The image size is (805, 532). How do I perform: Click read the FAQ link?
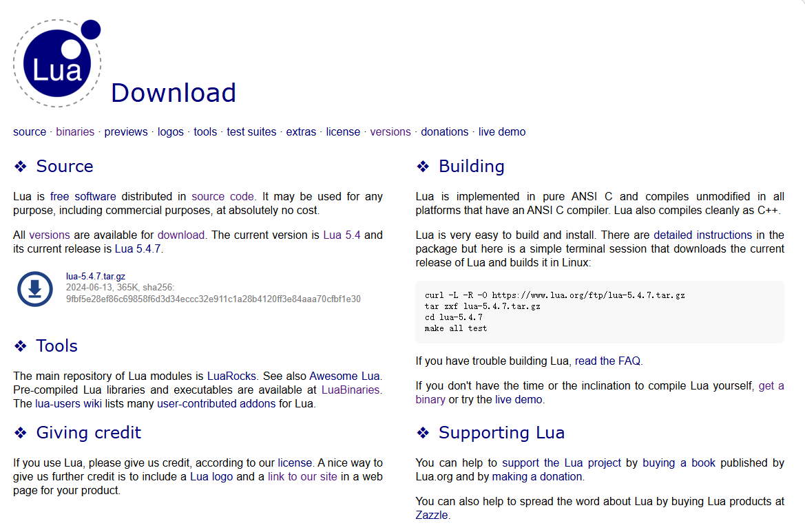[x=607, y=361]
